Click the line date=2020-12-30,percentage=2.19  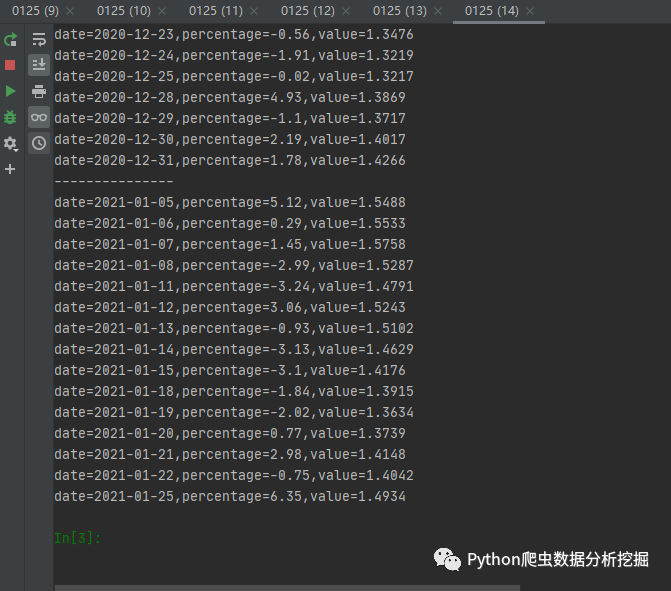click(x=230, y=139)
